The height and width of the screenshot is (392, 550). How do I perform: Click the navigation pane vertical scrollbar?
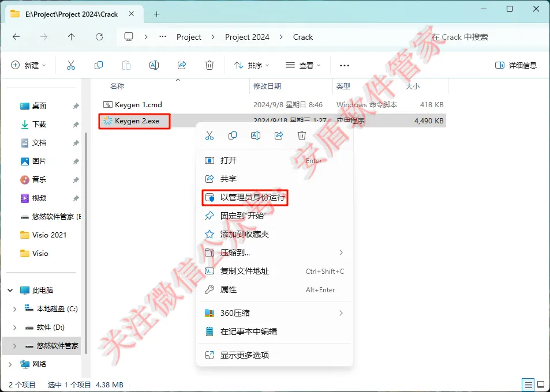coord(86,243)
